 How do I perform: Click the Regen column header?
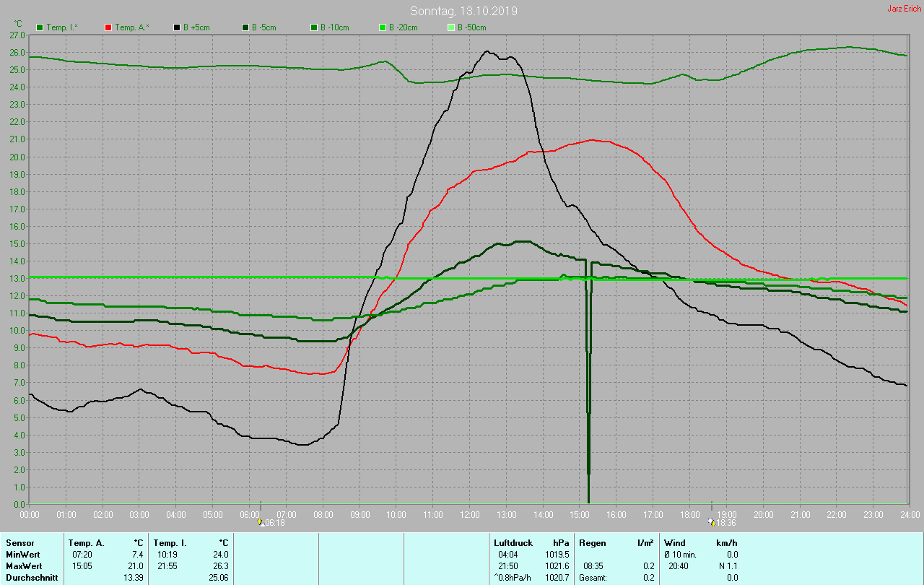click(x=591, y=542)
